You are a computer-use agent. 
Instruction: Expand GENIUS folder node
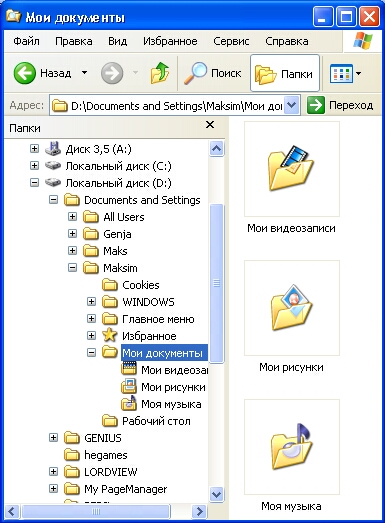(53, 437)
